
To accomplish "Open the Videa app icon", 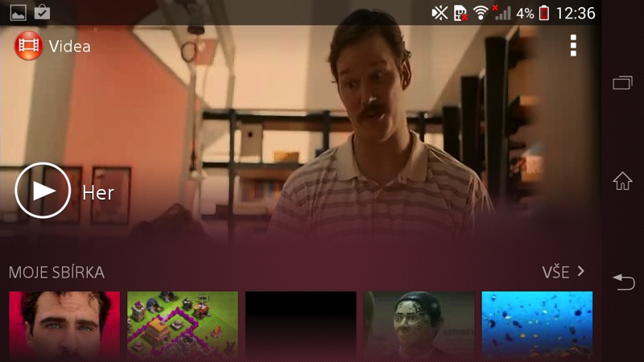I will (x=28, y=46).
